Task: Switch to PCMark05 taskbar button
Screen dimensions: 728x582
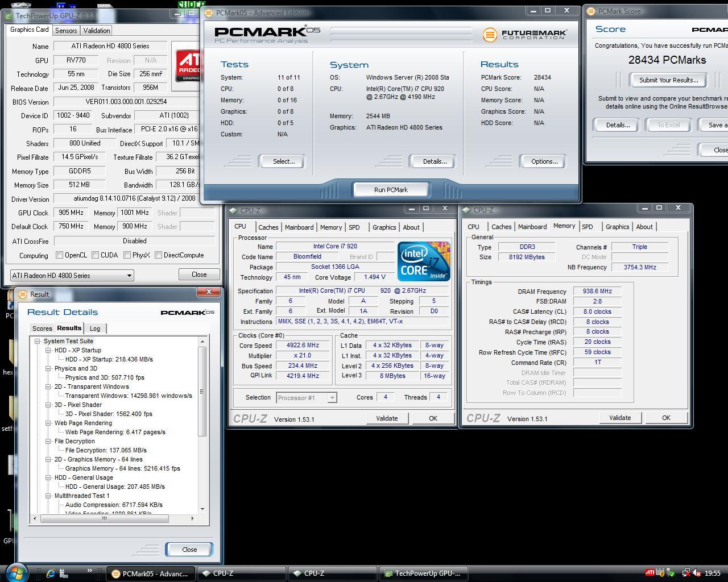Action: point(152,573)
